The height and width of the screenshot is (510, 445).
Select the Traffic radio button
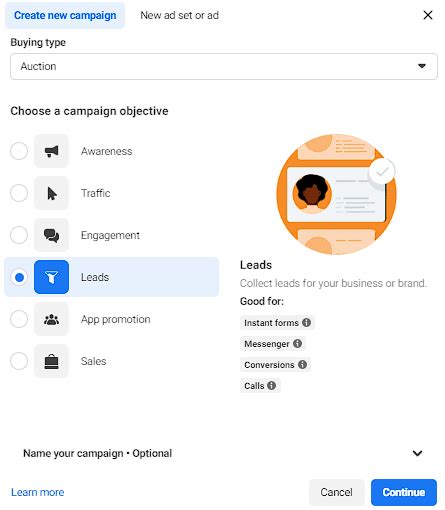tap(19, 193)
